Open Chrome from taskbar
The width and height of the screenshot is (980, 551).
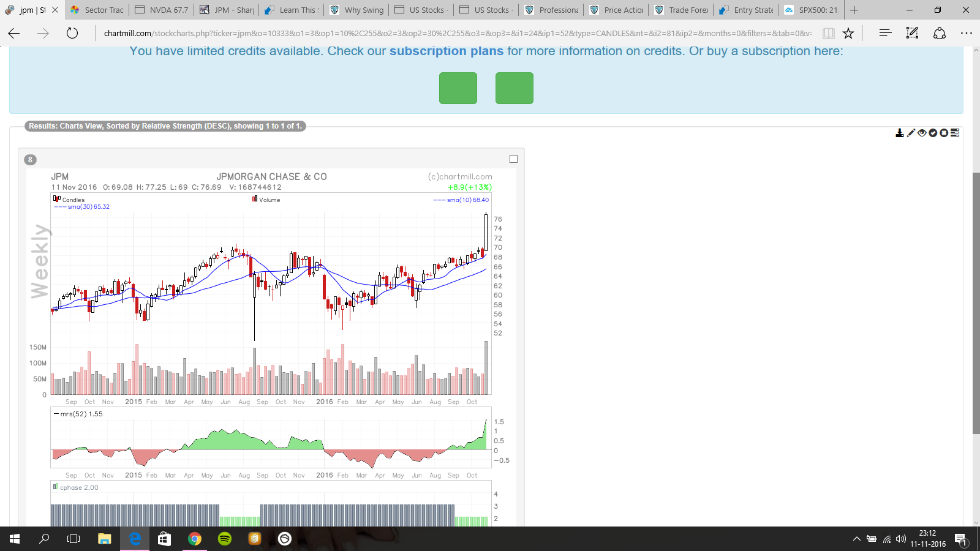(x=195, y=539)
